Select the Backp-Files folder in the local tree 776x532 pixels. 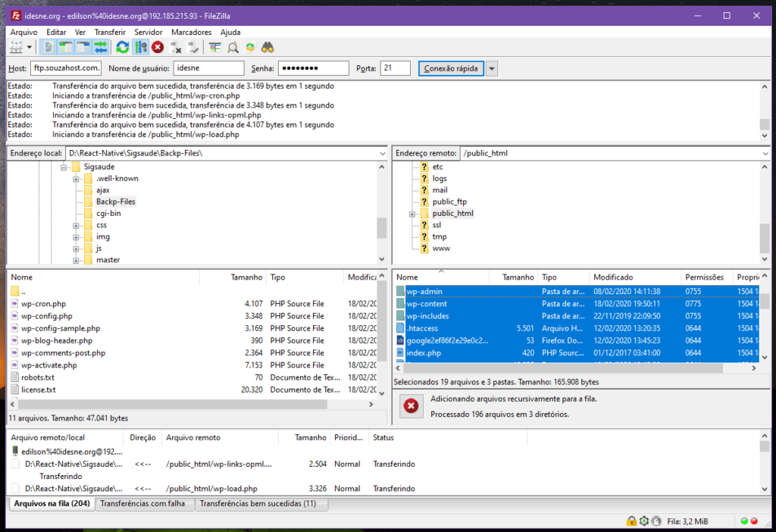click(x=115, y=202)
